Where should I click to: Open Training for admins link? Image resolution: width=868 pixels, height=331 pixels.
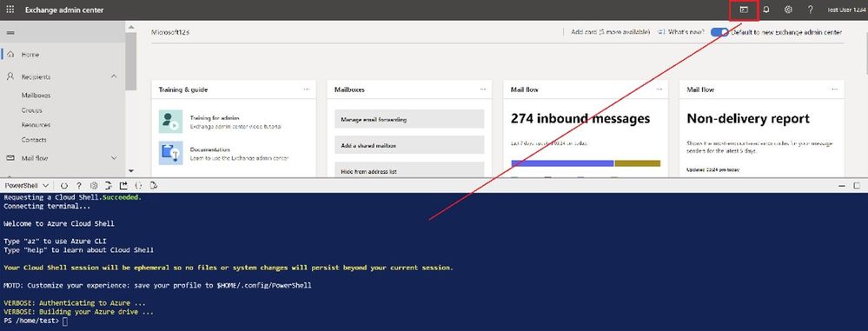click(215, 118)
